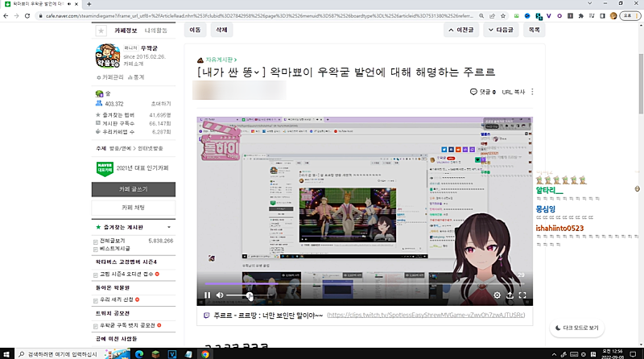Select the 카페정보 tab
The height and width of the screenshot is (359, 644).
(126, 30)
